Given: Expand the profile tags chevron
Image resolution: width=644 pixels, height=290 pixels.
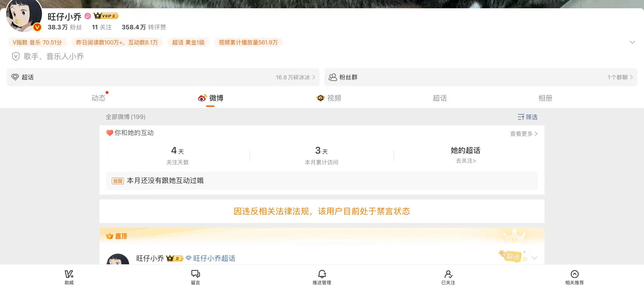Looking at the screenshot, I should [632, 42].
